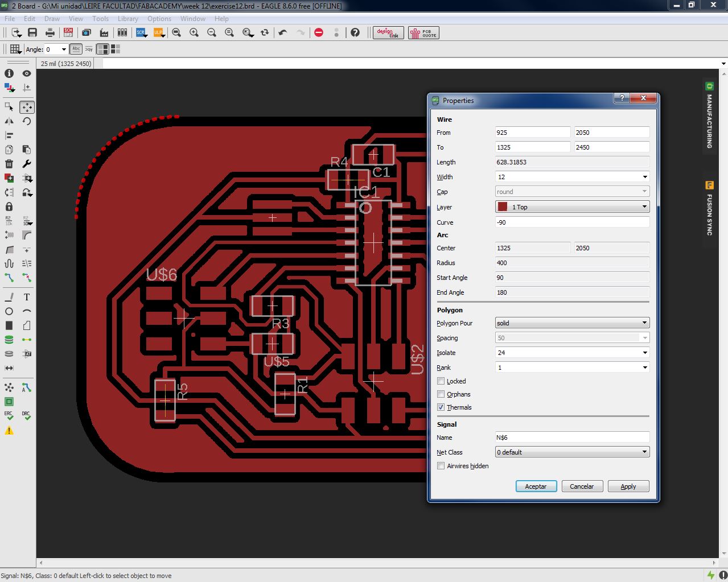Click the Print icon
This screenshot has height=582, width=728.
[50, 33]
